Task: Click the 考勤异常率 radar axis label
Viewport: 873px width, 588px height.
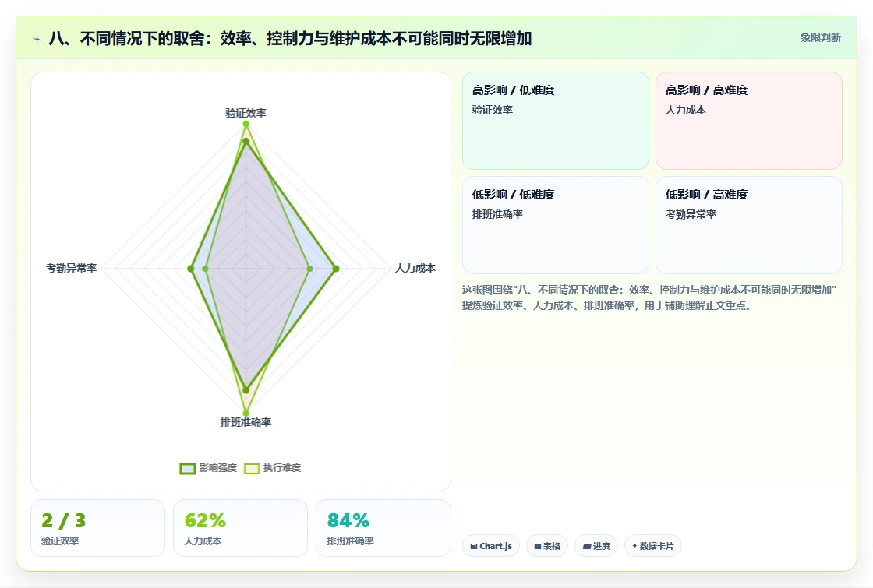Action: (71, 268)
